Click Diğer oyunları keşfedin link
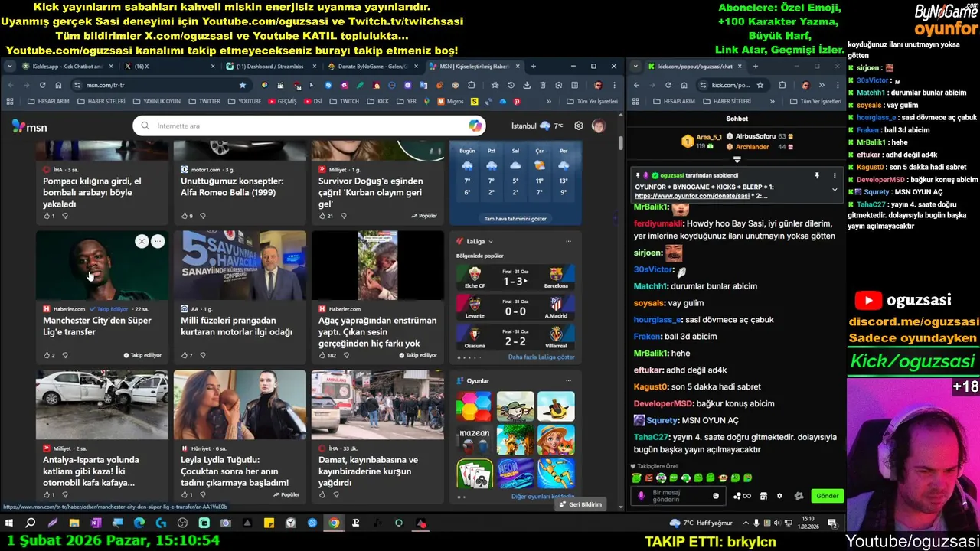 click(543, 496)
